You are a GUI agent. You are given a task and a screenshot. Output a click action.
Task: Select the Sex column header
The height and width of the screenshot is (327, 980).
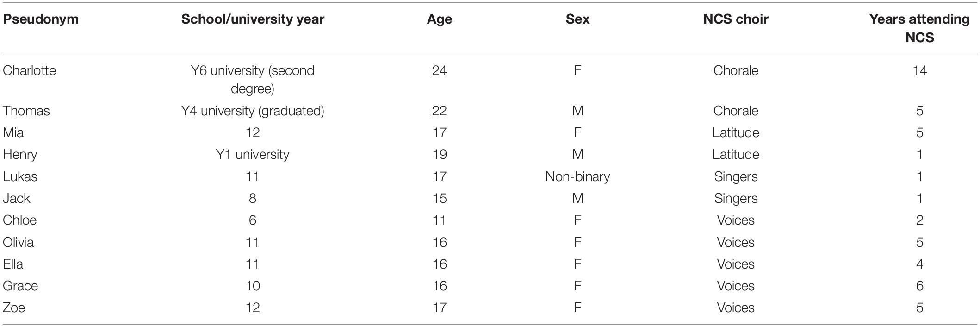[577, 19]
